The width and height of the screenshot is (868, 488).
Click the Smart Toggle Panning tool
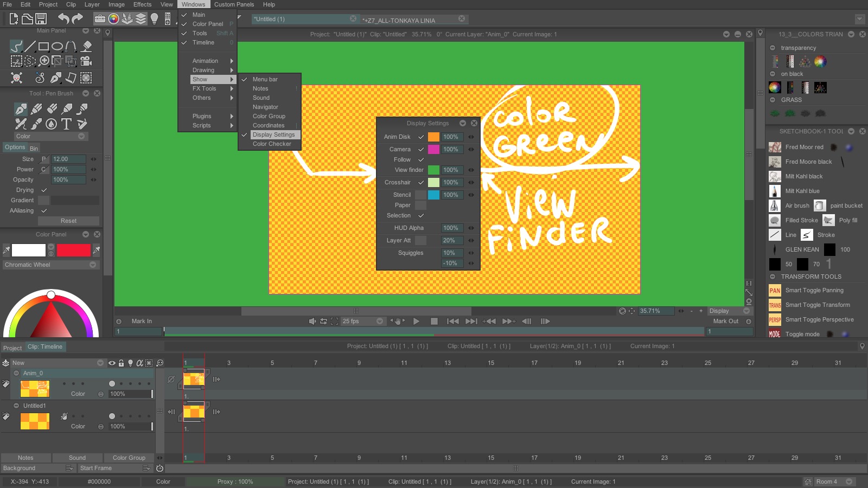[814, 290]
